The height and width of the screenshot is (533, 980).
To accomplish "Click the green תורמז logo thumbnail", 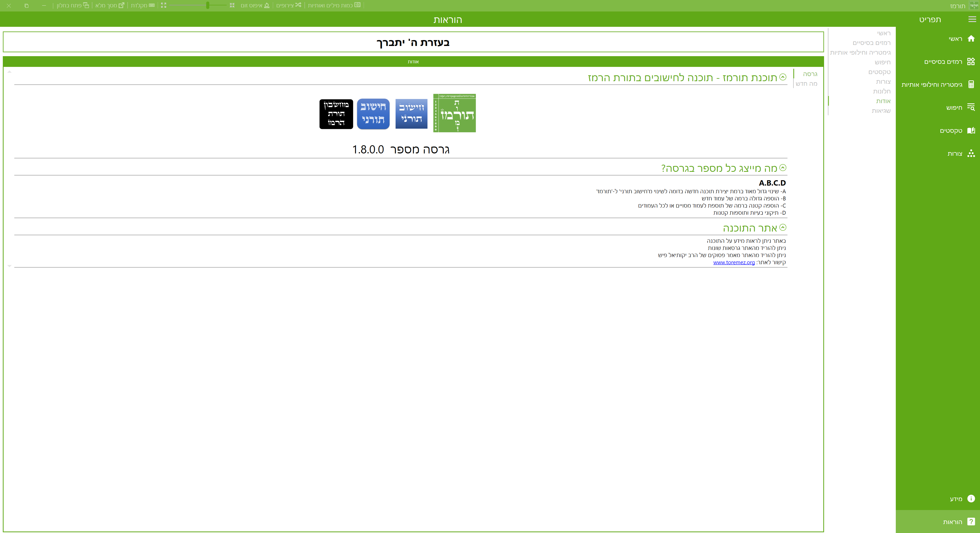I will pyautogui.click(x=454, y=113).
